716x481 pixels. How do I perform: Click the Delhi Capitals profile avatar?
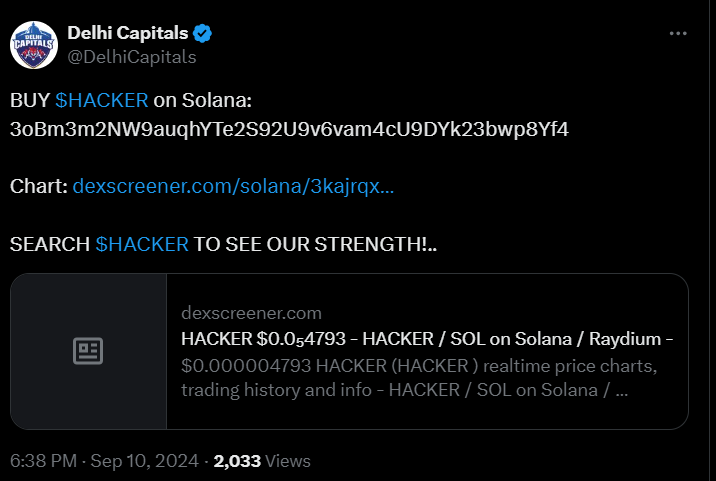pos(35,45)
